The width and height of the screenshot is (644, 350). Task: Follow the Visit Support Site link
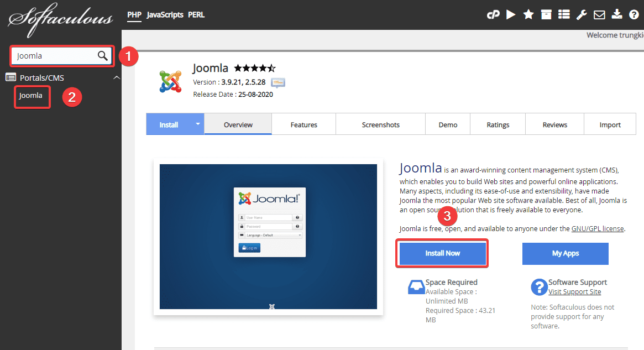[x=574, y=292]
